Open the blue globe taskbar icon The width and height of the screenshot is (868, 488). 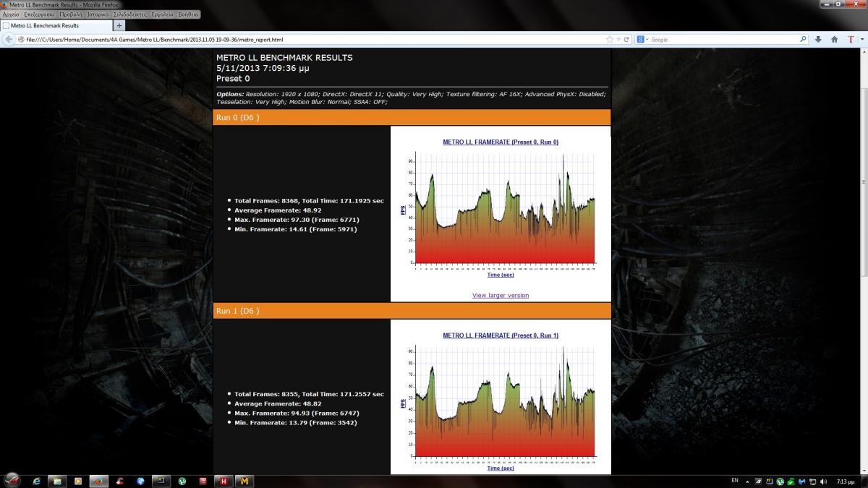tap(141, 480)
